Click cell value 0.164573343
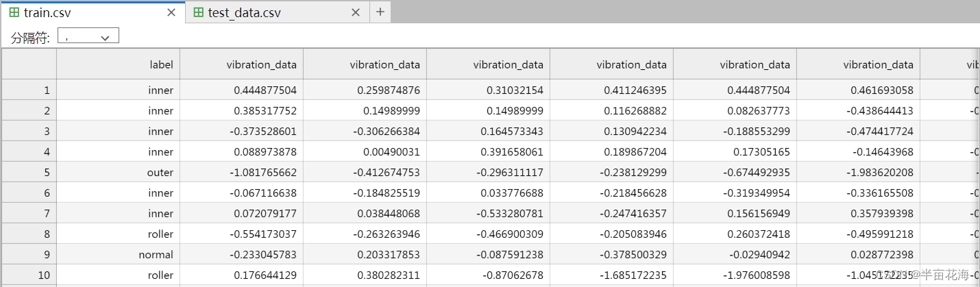Image resolution: width=980 pixels, height=287 pixels. point(488,131)
